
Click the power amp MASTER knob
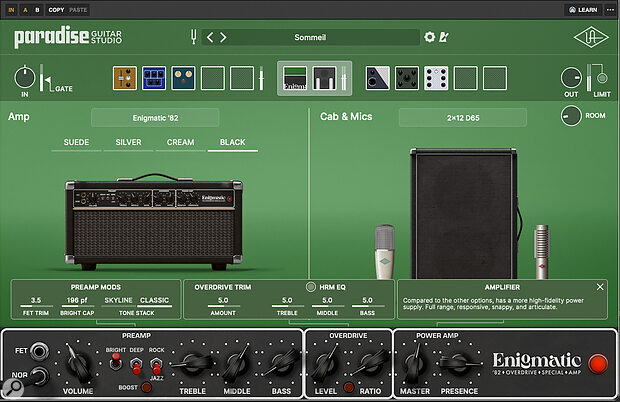tap(414, 362)
